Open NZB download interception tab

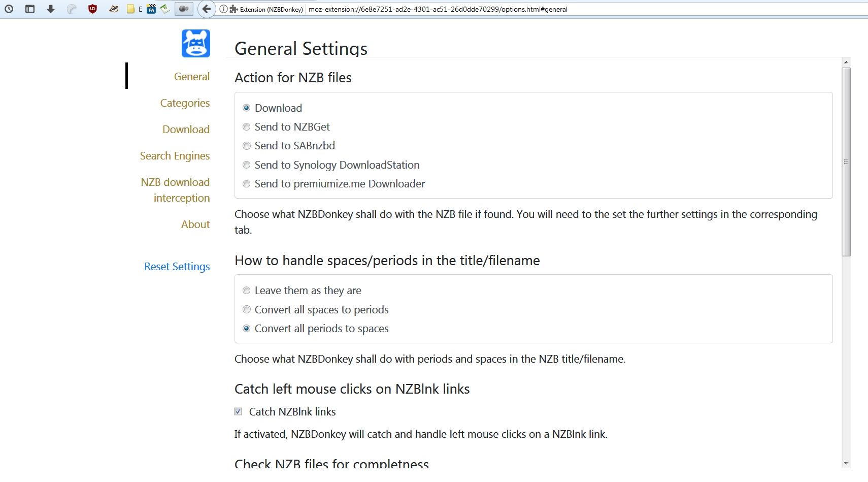point(175,190)
